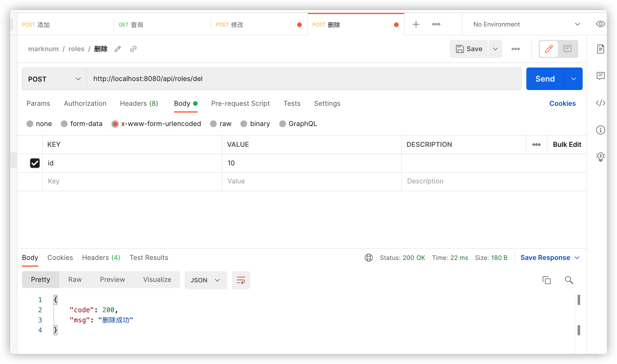Click the Send button
The width and height of the screenshot is (617, 364).
coord(545,79)
